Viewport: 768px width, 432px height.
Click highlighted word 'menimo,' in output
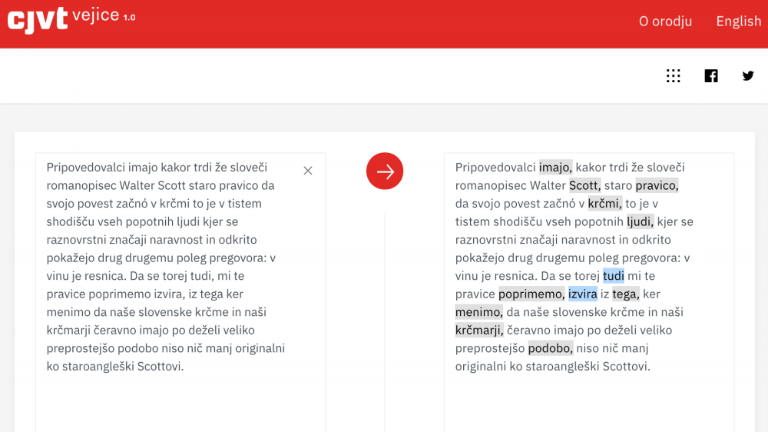(479, 312)
